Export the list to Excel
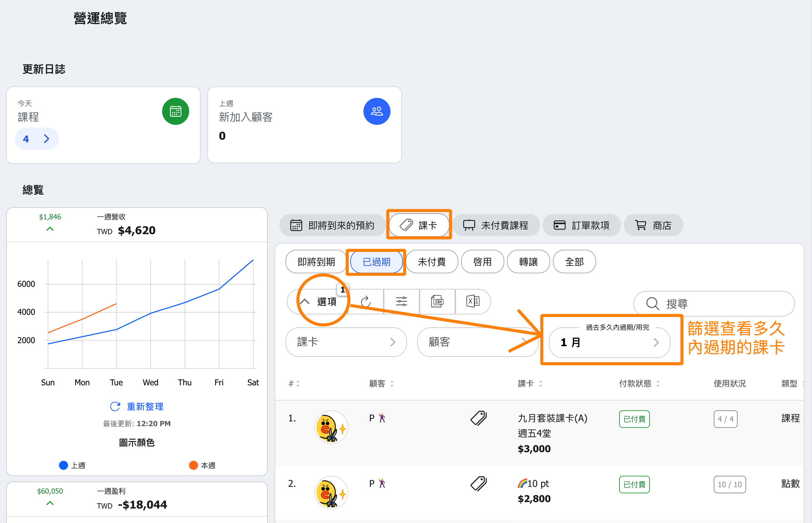 (x=473, y=302)
